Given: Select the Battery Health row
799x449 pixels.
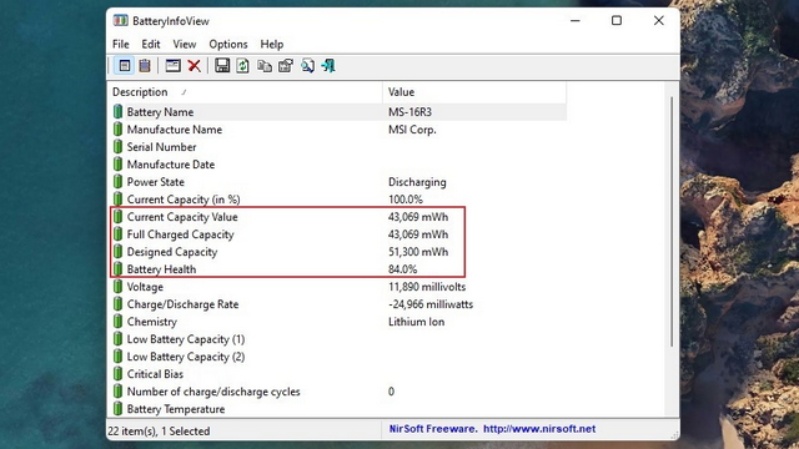Looking at the screenshot, I should click(338, 269).
